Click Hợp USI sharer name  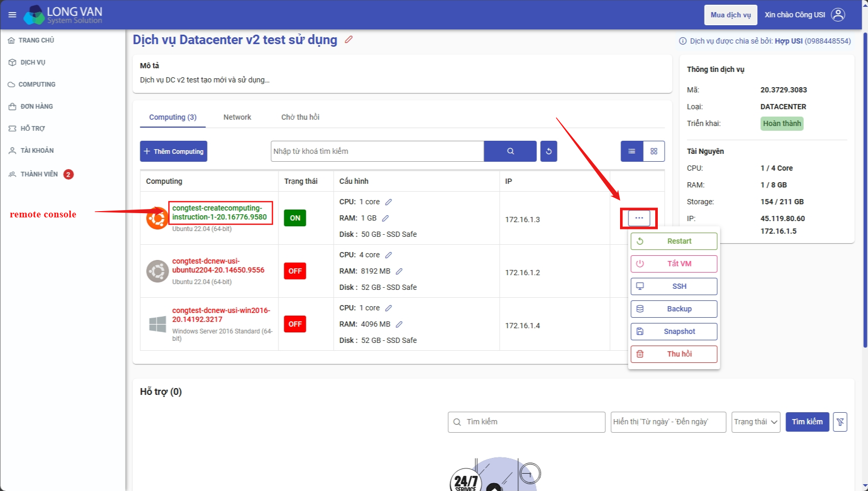[x=788, y=41]
